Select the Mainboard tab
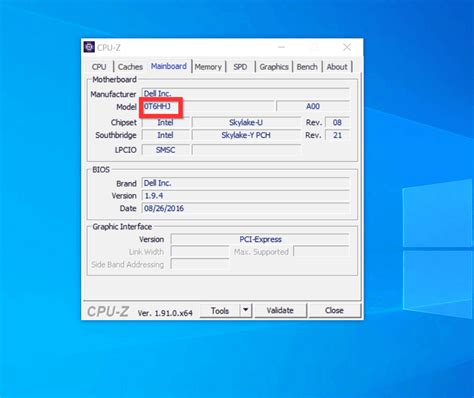 pyautogui.click(x=169, y=66)
